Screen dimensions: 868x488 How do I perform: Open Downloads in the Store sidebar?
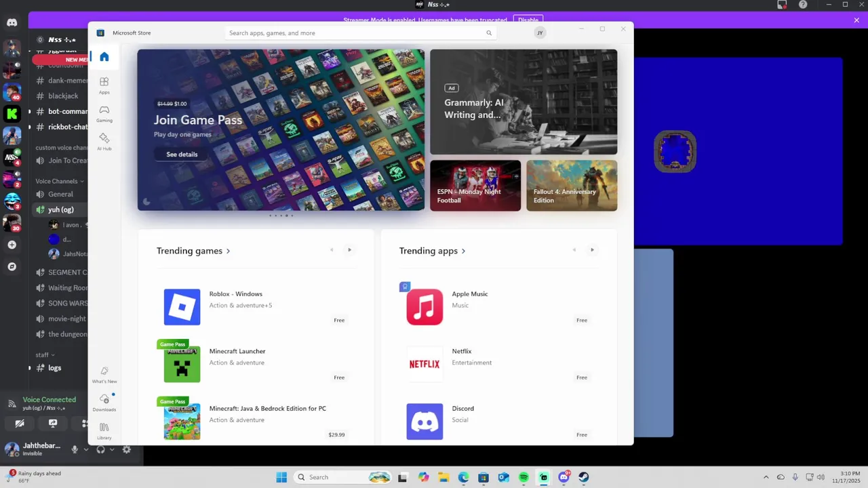(104, 403)
